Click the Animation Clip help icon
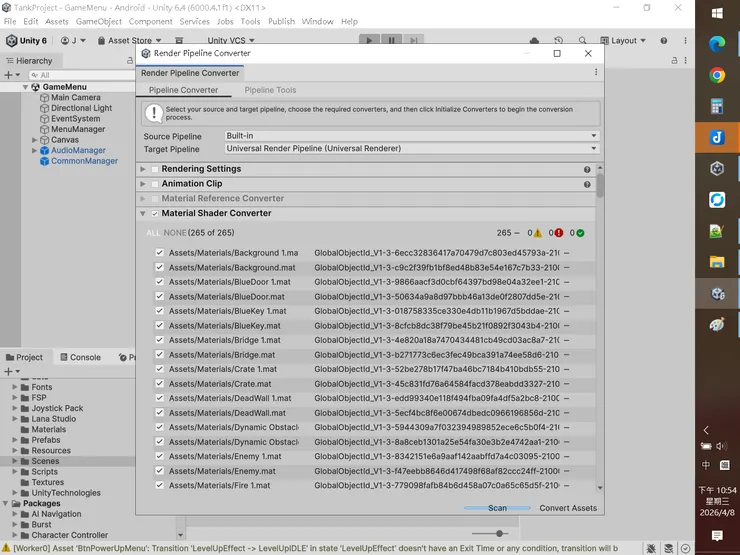740x555 pixels. tap(587, 185)
